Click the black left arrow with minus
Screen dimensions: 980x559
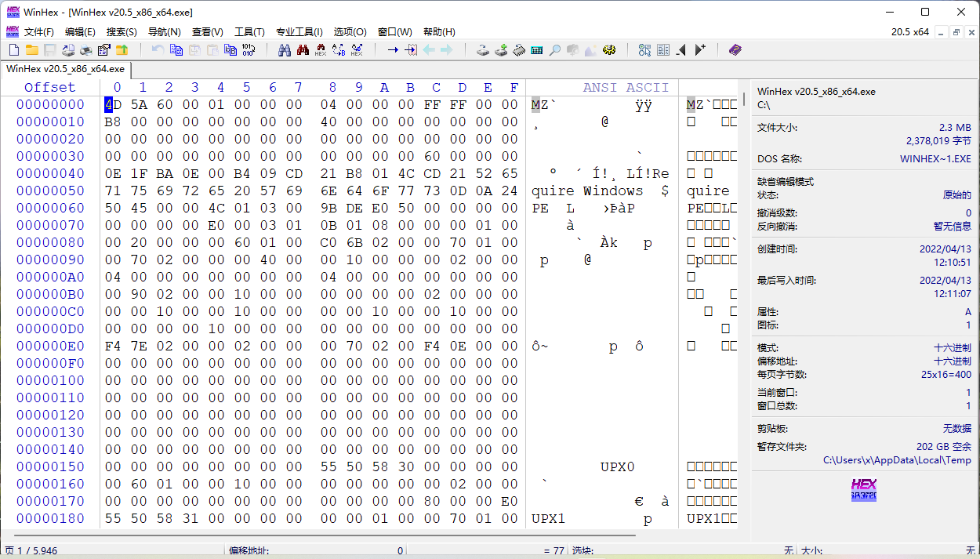[681, 50]
